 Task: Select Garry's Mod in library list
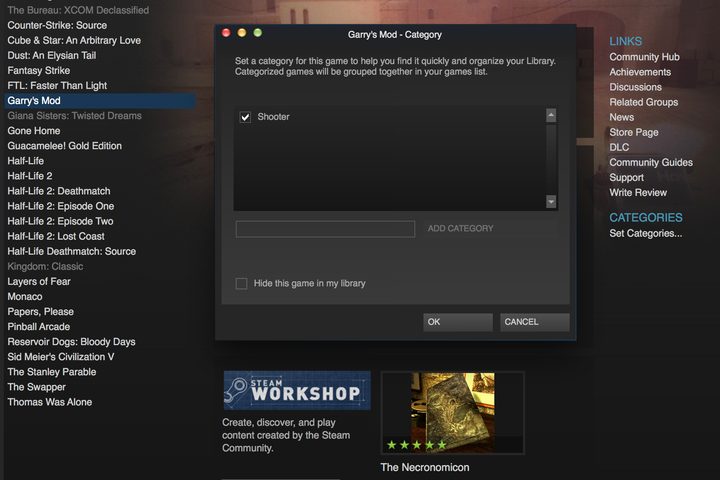coord(100,101)
